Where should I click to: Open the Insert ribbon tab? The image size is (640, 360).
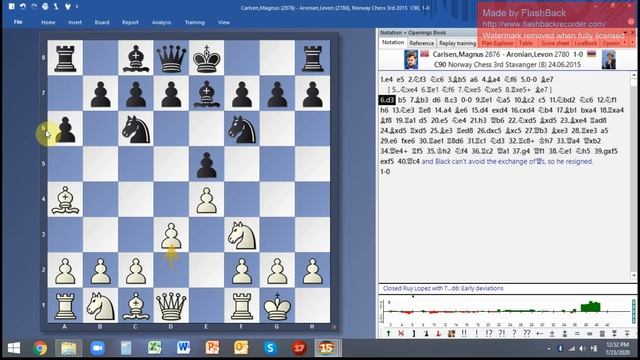tap(75, 22)
